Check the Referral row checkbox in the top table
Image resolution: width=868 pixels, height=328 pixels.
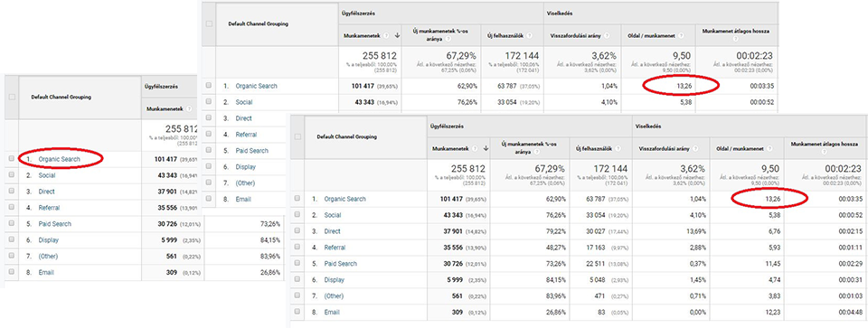pos(209,135)
